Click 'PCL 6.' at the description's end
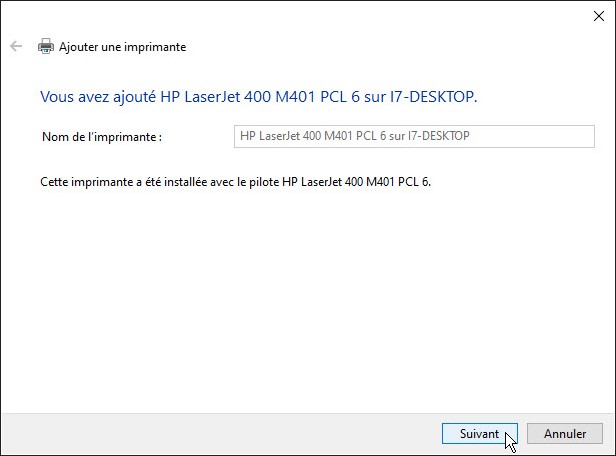This screenshot has height=456, width=616. pyautogui.click(x=425, y=184)
